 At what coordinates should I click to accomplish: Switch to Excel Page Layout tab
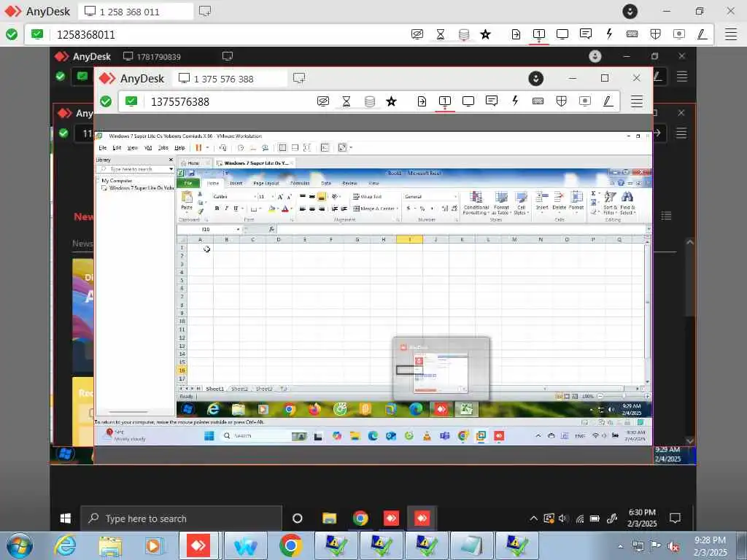(266, 183)
